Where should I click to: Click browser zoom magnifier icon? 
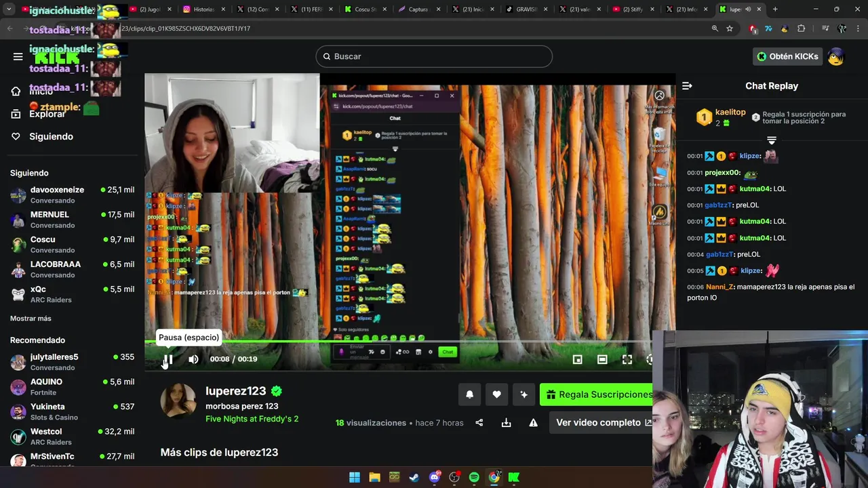point(715,28)
